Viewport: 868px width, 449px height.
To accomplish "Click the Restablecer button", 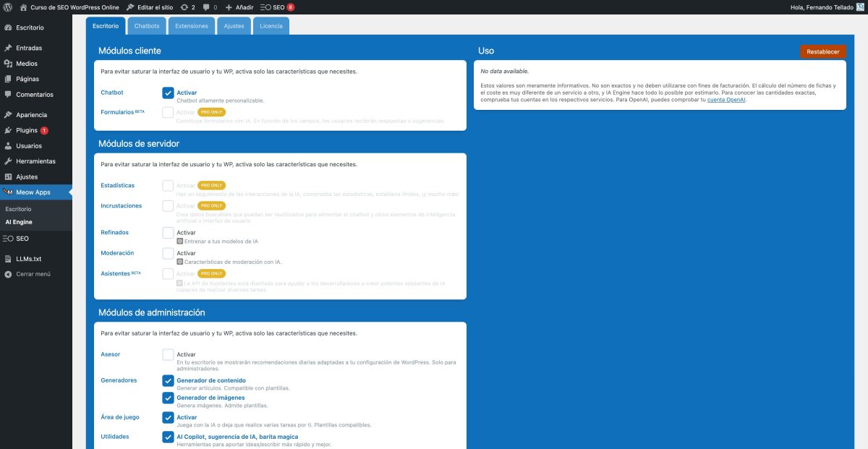I will (x=823, y=51).
